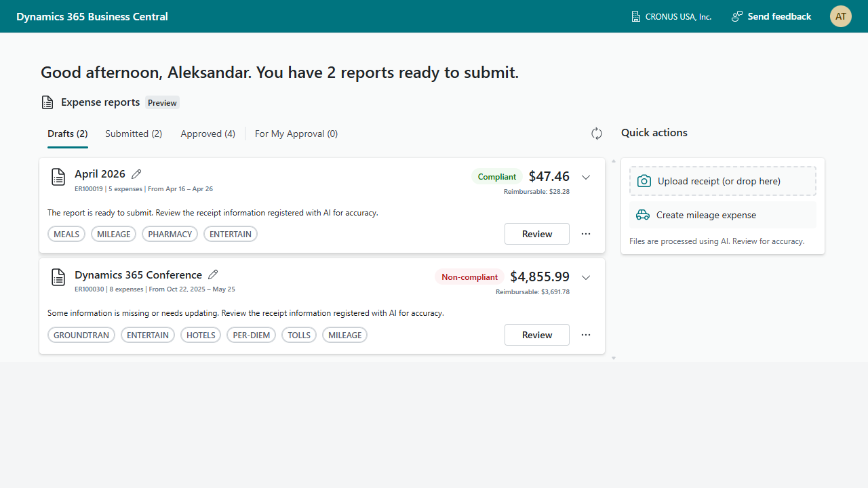Click the Reimbursable: $3,691.78 text
The image size is (868, 488).
(x=532, y=292)
